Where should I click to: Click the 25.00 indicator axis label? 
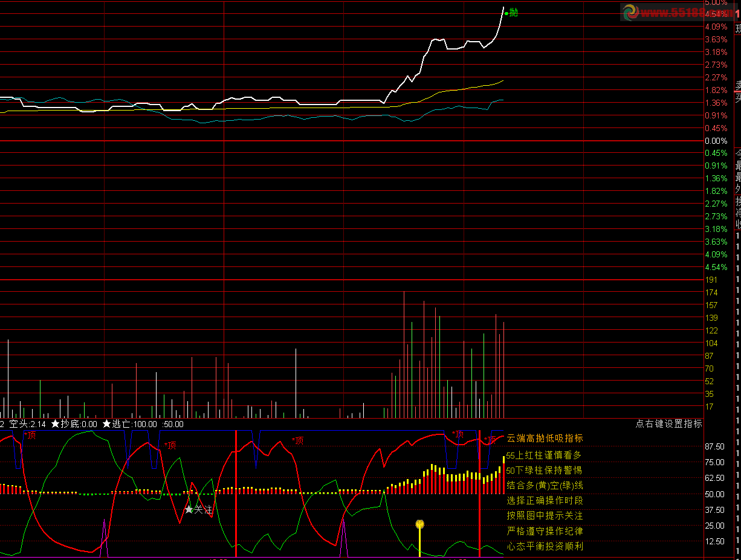click(x=715, y=525)
